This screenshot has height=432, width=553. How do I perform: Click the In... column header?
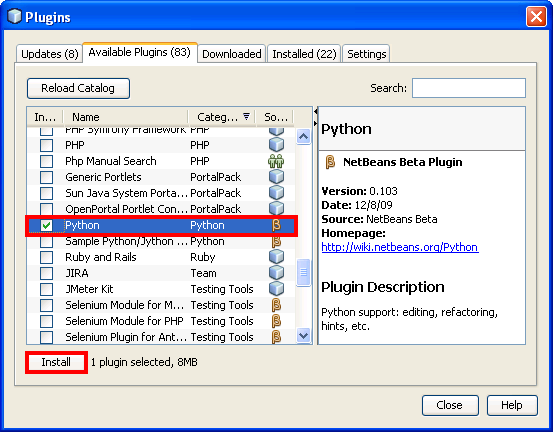pos(45,117)
